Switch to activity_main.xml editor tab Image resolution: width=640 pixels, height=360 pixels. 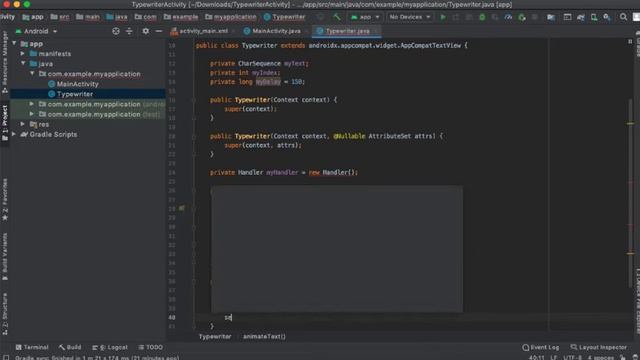(x=203, y=31)
